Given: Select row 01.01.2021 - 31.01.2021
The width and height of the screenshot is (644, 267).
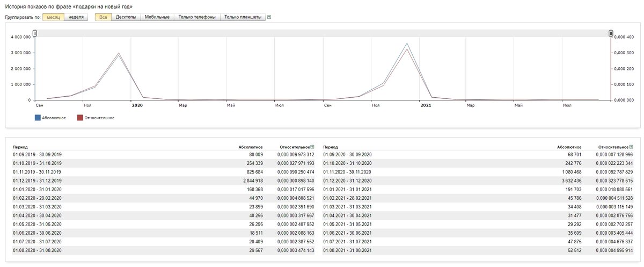Looking at the screenshot, I should tap(478, 189).
